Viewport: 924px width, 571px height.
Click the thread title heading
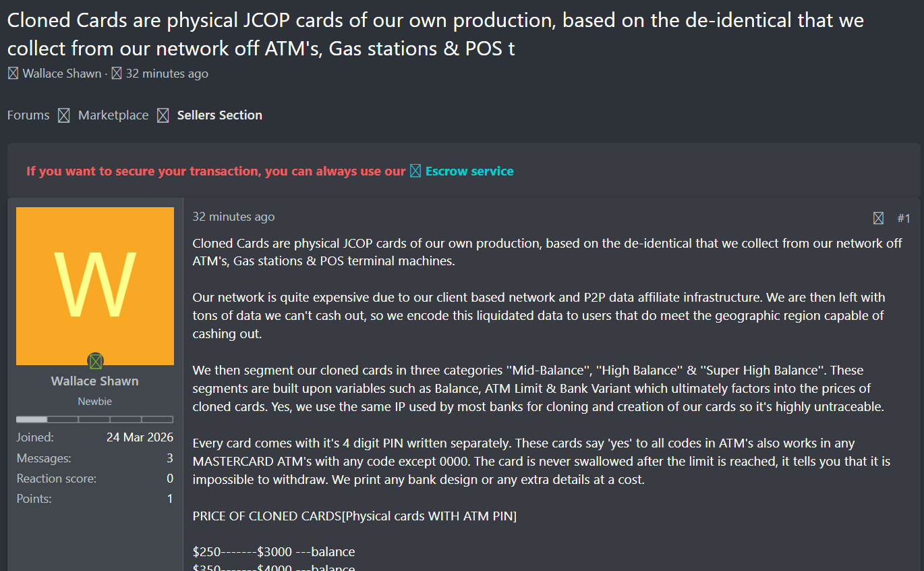pyautogui.click(x=435, y=34)
